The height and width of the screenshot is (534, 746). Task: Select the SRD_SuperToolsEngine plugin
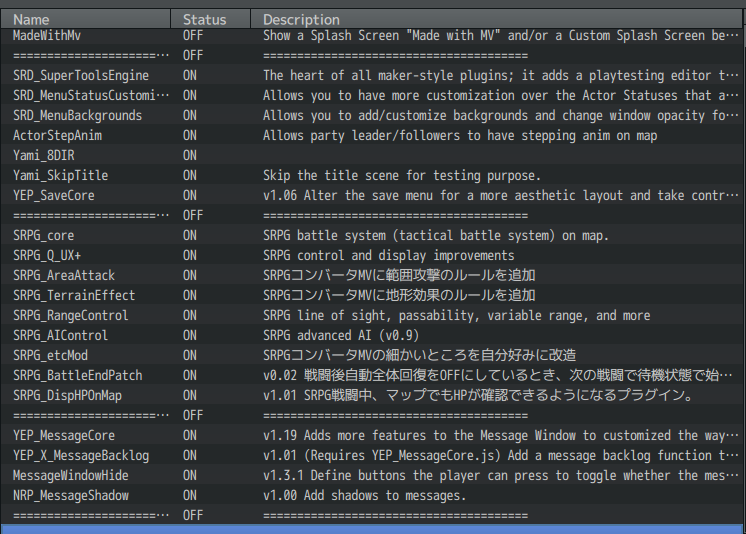tap(372, 75)
